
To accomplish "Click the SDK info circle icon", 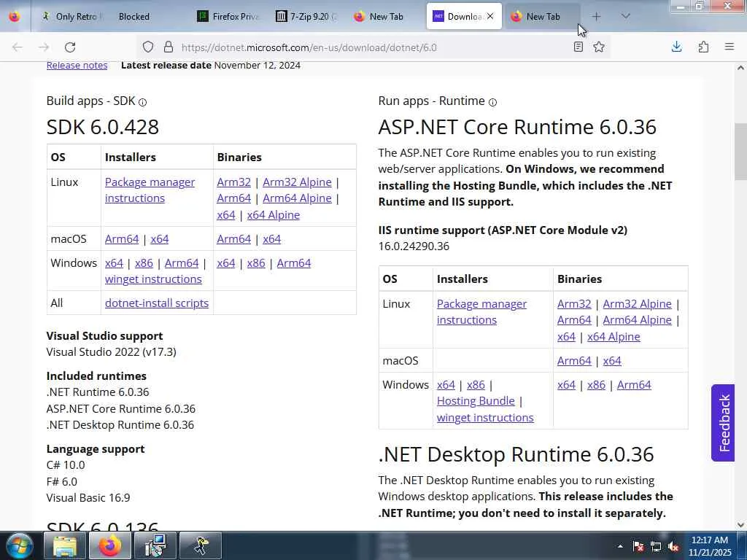I will click(142, 102).
